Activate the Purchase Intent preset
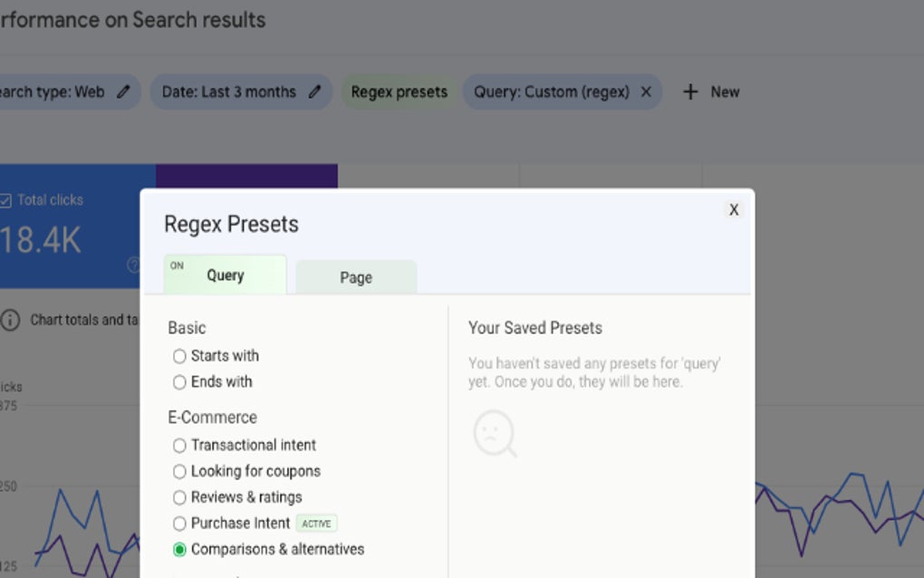 [x=179, y=523]
